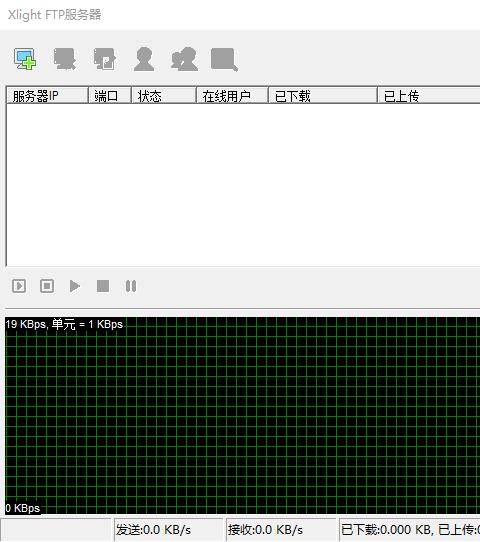Viewport: 480px width, 542px height.
Task: Click the 已上传 column header
Action: click(429, 95)
